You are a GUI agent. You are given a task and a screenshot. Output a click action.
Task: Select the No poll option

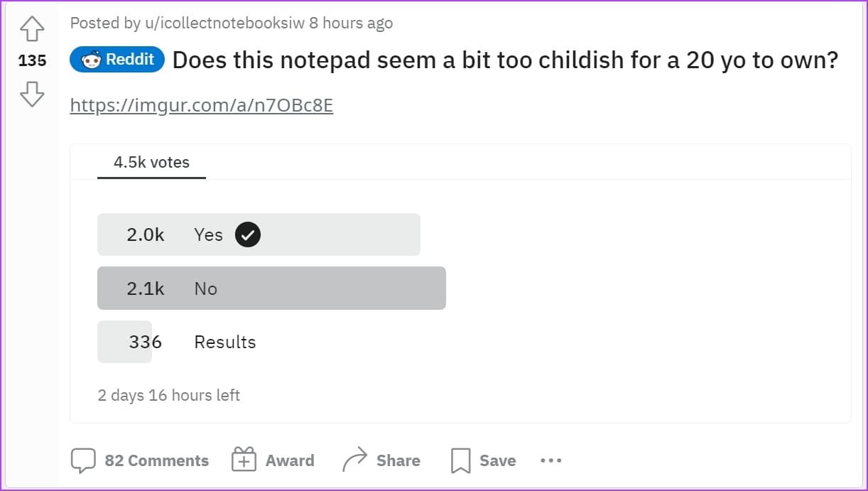[x=271, y=288]
